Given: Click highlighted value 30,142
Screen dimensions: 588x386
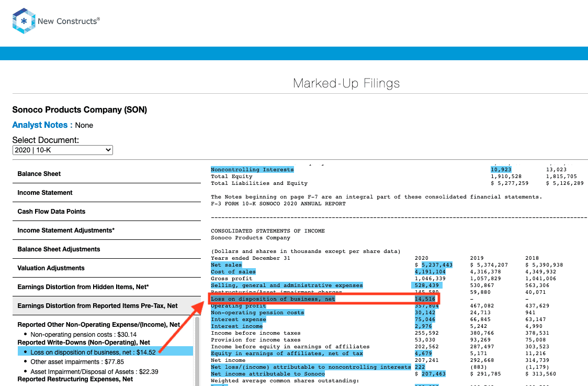Looking at the screenshot, I should click(425, 312).
